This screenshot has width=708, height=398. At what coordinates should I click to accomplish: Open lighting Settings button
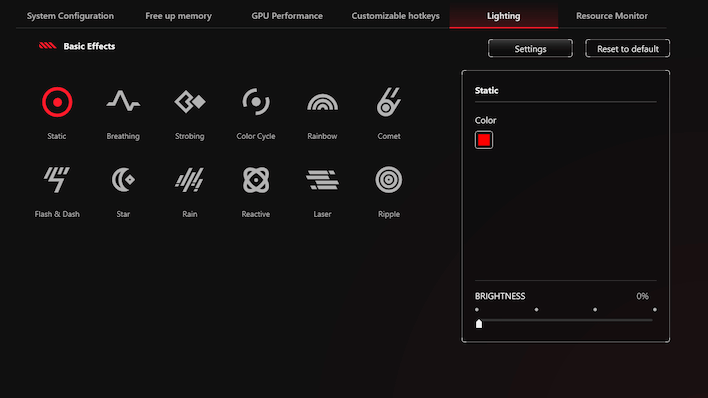click(x=530, y=48)
